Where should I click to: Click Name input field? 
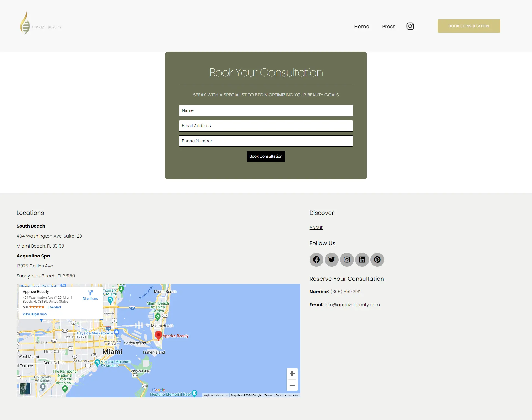click(266, 110)
